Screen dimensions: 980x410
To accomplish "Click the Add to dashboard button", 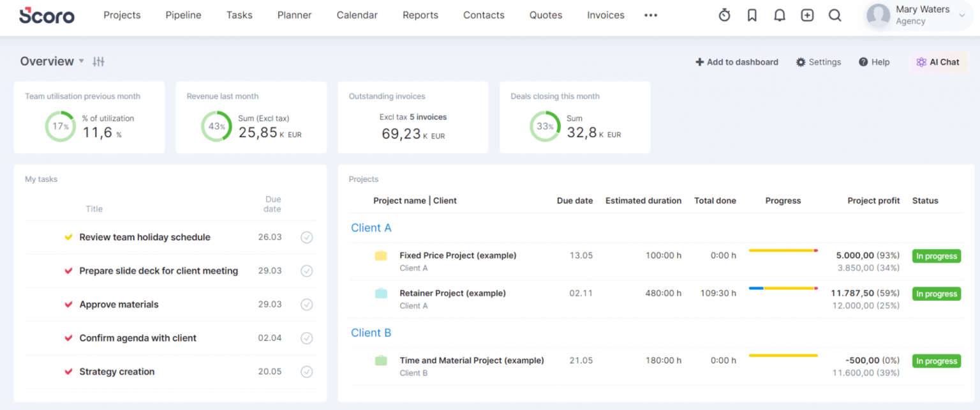I will coord(736,62).
